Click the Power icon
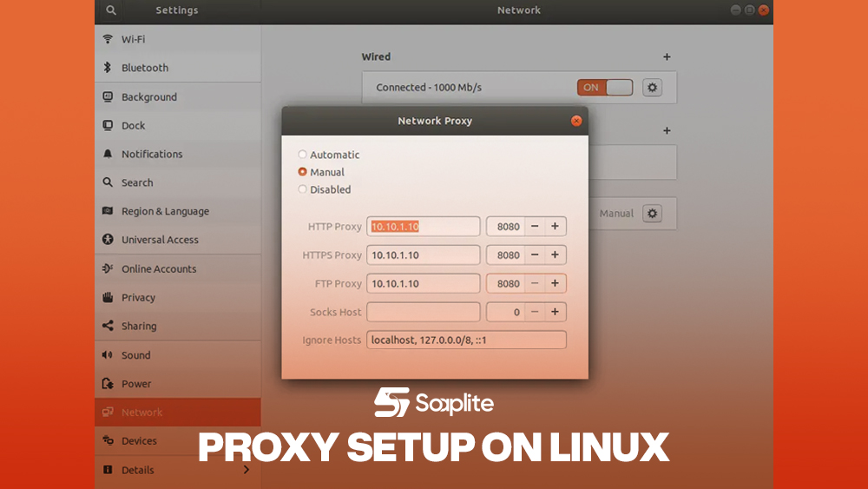 coord(108,383)
